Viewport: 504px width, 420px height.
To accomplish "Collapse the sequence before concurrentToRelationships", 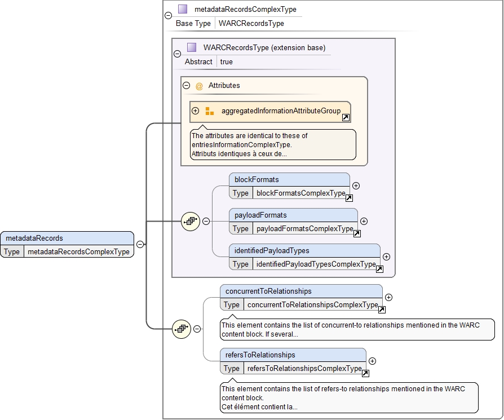I will pyautogui.click(x=197, y=329).
